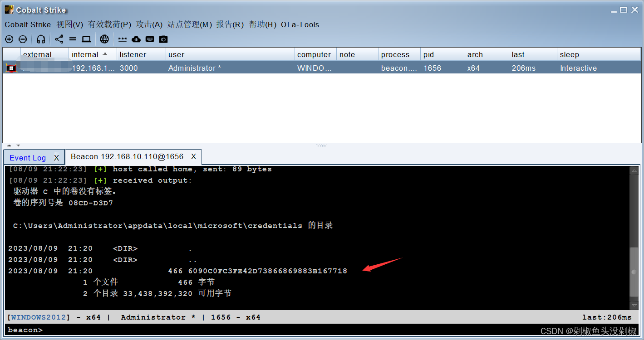Sort sessions by arch column header
The height and width of the screenshot is (340, 644).
(x=487, y=54)
